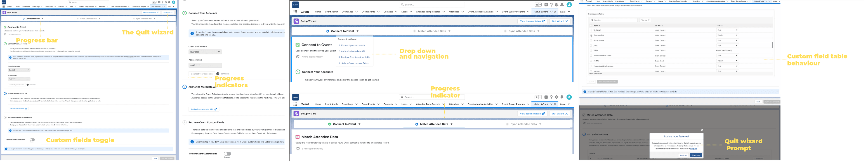The width and height of the screenshot is (868, 166).
Task: Open notifications bell in Match Attendee Data screenshot
Action: tap(562, 97)
